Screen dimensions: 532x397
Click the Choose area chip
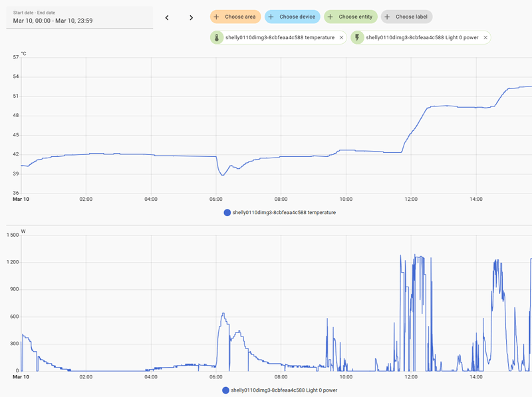(235, 17)
